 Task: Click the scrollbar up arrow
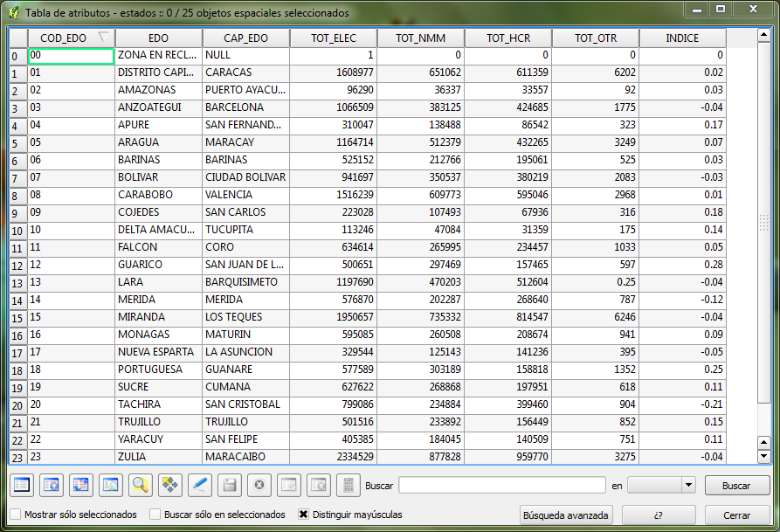tap(764, 35)
